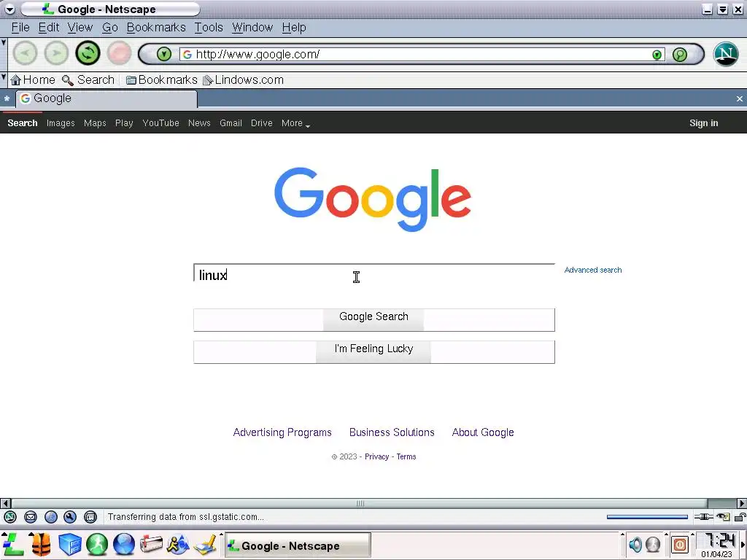This screenshot has height=560, width=747.
Task: Click the eye privacy cookie icon in the status bar
Action: (723, 517)
